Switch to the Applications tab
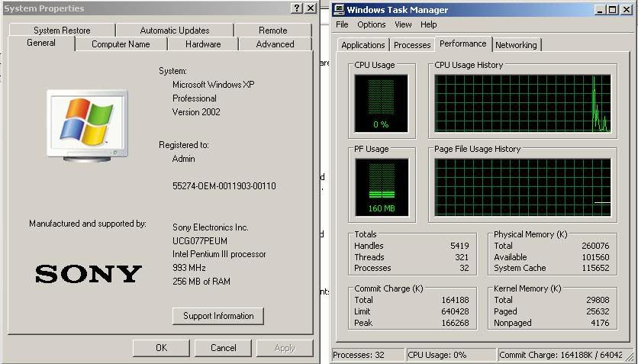The image size is (638, 364). 362,45
